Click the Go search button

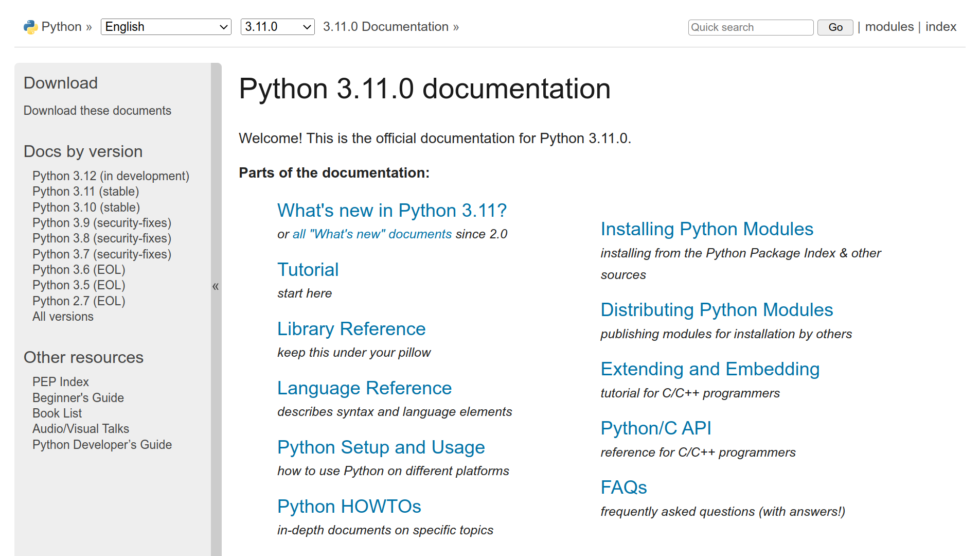point(835,27)
